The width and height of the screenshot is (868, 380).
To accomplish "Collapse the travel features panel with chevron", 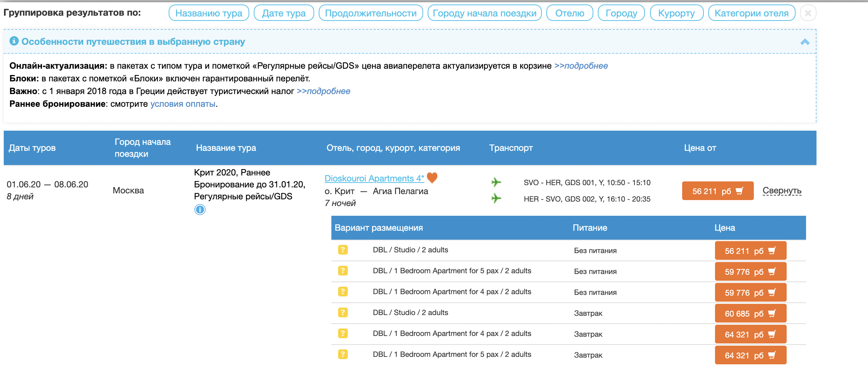I will click(x=805, y=42).
